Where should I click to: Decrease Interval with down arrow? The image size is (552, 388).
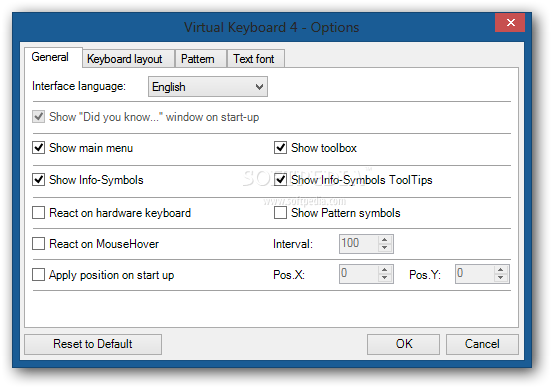385,248
